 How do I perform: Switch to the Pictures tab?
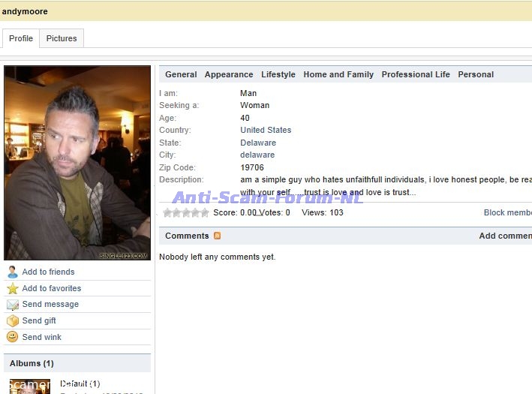pyautogui.click(x=62, y=38)
